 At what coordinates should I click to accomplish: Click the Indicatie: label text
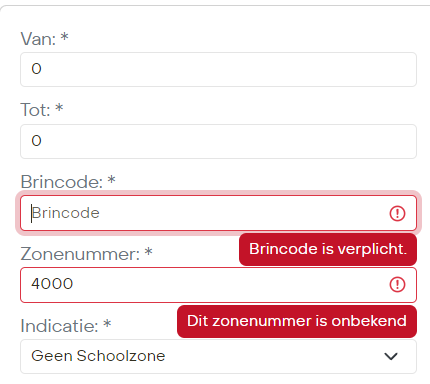point(59,326)
